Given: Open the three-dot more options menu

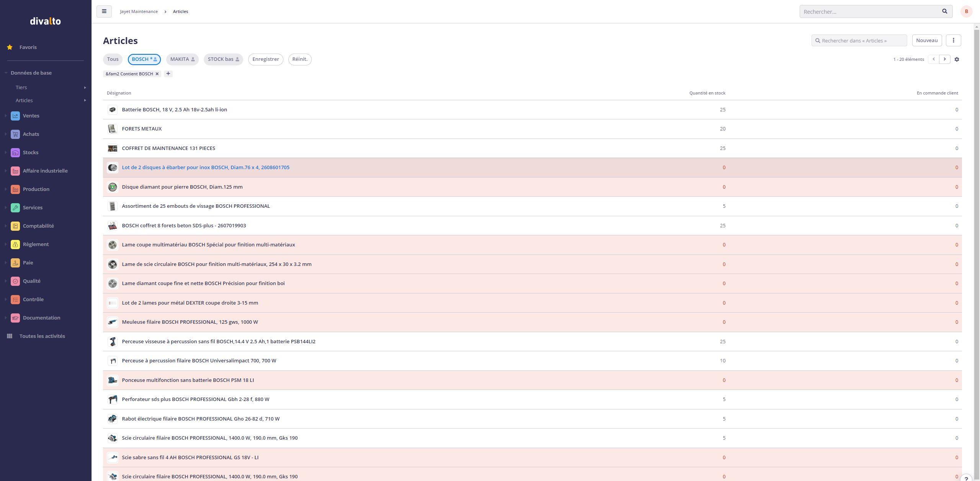Looking at the screenshot, I should click(x=953, y=40).
